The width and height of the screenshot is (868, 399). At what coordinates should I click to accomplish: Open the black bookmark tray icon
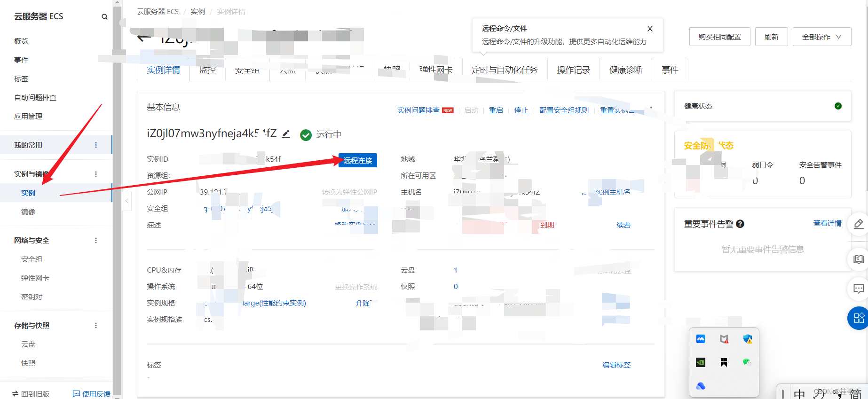point(724,362)
